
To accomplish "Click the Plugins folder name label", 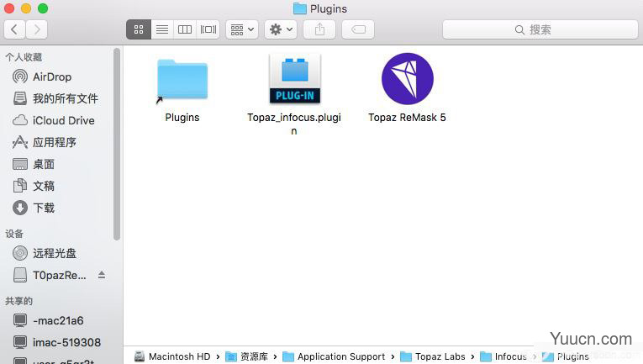I will (x=182, y=117).
